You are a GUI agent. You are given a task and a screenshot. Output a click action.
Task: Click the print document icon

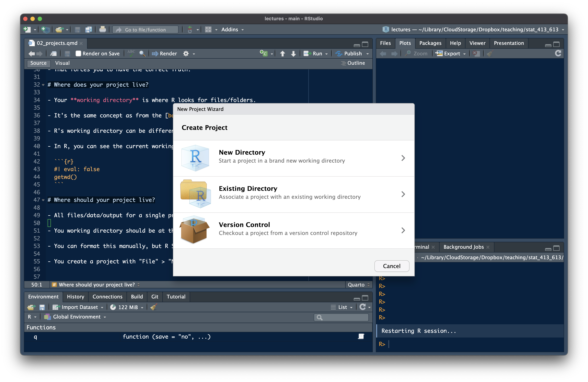(x=102, y=30)
